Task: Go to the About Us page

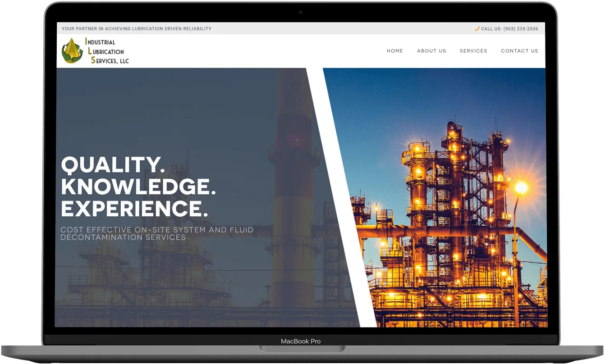Action: pyautogui.click(x=431, y=51)
